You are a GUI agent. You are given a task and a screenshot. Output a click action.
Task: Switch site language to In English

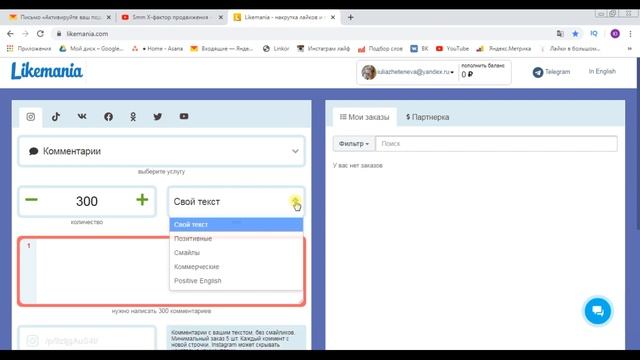click(x=602, y=71)
